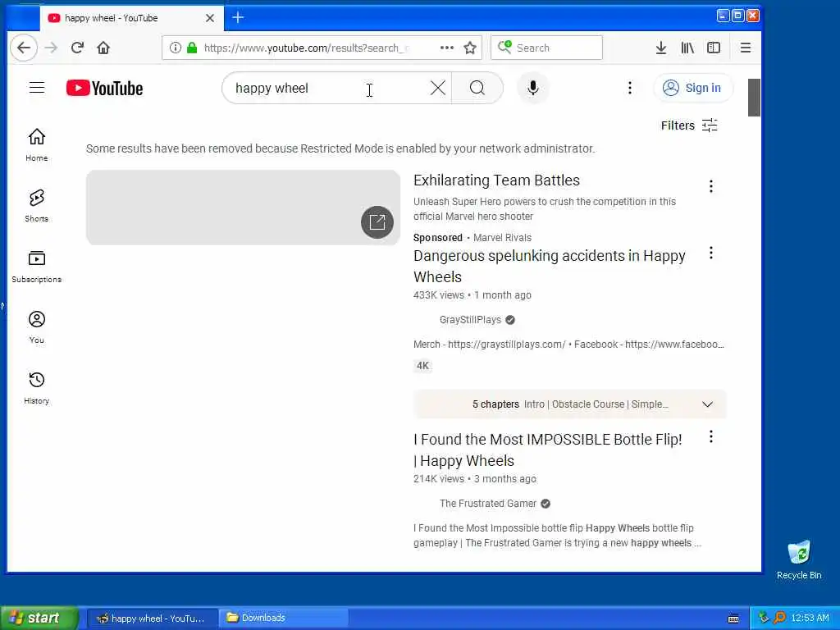Click the browser Search box
This screenshot has height=630, width=840.
(x=546, y=48)
